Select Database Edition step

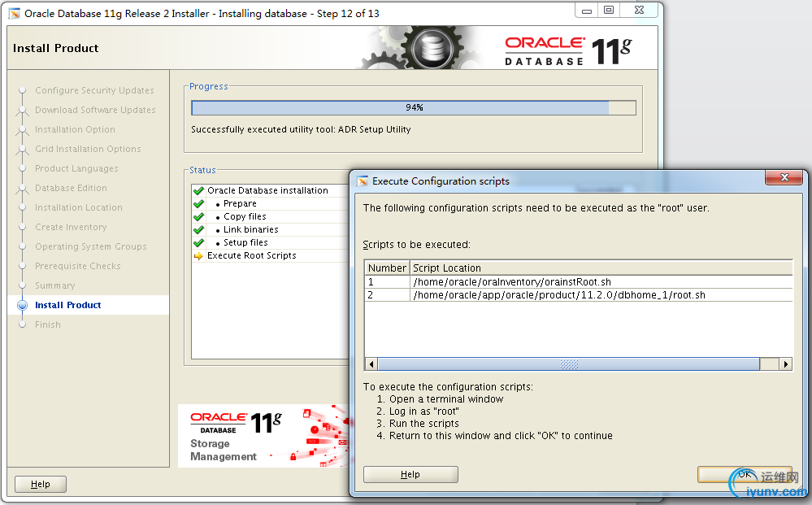(71, 188)
